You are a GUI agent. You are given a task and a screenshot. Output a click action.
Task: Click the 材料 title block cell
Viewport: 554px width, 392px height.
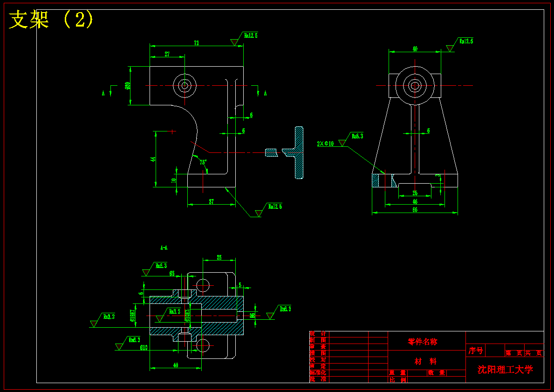(x=426, y=361)
